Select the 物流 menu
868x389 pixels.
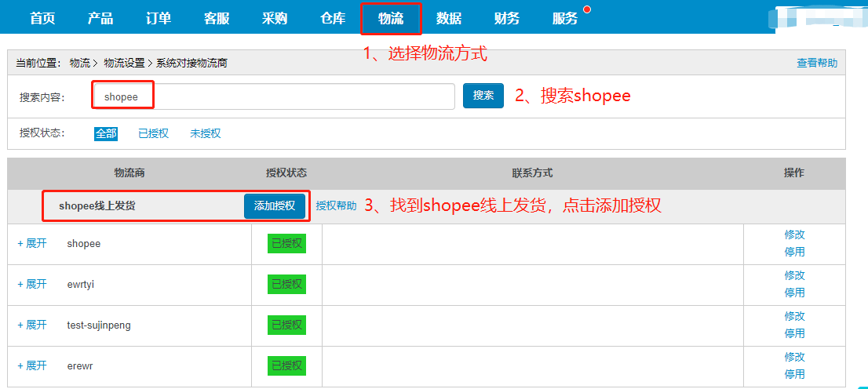[391, 18]
